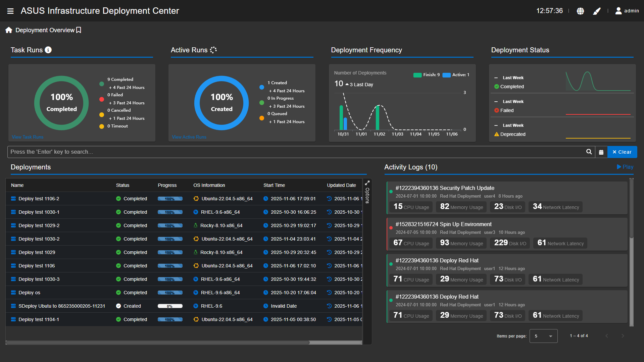Open the hamburger navigation menu
The width and height of the screenshot is (644, 362).
pos(10,11)
